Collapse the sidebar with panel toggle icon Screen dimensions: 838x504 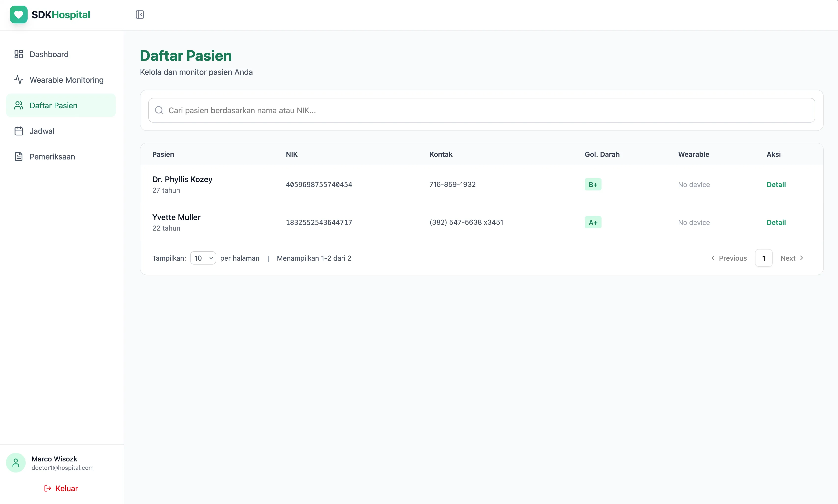(x=140, y=15)
